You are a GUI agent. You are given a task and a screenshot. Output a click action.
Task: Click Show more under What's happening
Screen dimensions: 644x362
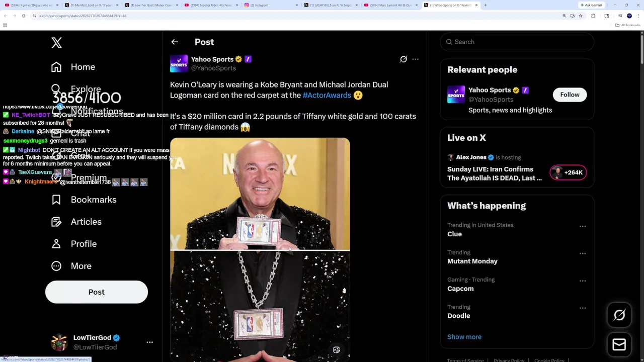[x=464, y=337]
